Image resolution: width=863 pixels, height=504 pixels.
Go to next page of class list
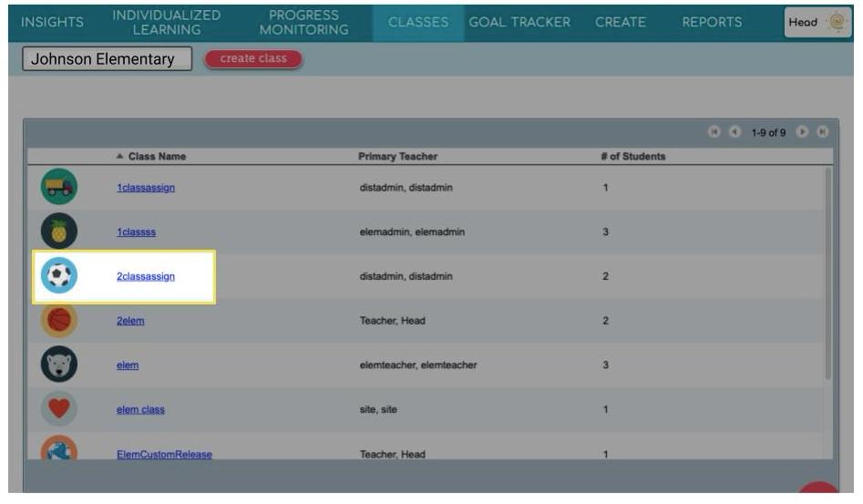pos(802,132)
